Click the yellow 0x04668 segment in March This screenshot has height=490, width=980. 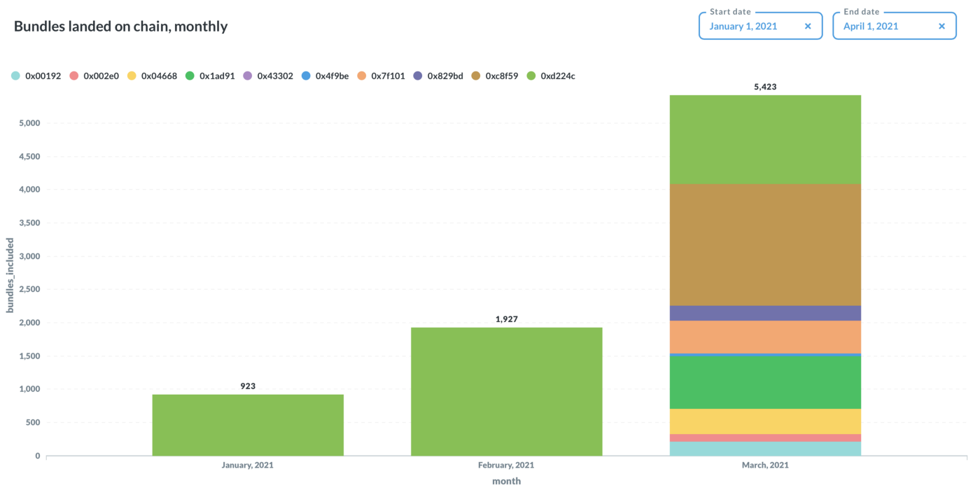coord(765,421)
